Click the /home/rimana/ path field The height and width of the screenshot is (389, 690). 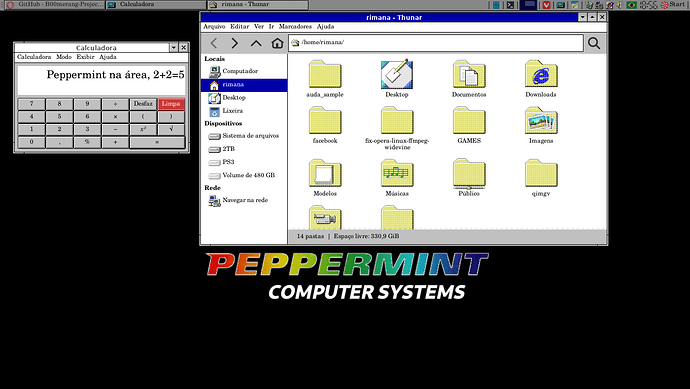pos(436,43)
